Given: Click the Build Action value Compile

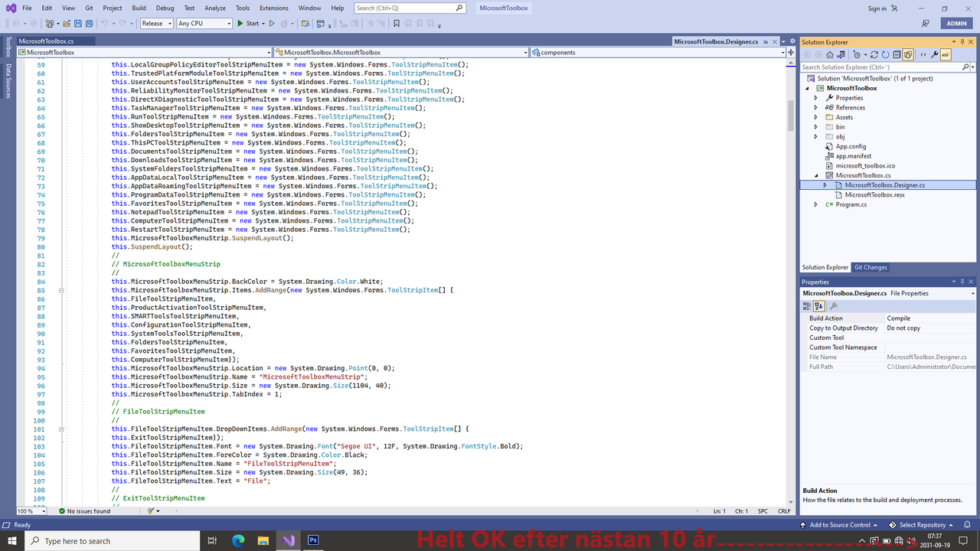Looking at the screenshot, I should pos(929,318).
